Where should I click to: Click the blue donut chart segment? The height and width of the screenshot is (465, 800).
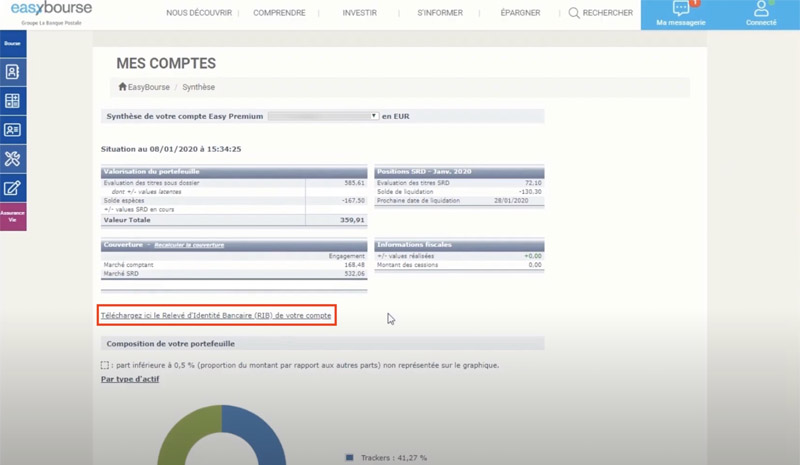pos(260,434)
